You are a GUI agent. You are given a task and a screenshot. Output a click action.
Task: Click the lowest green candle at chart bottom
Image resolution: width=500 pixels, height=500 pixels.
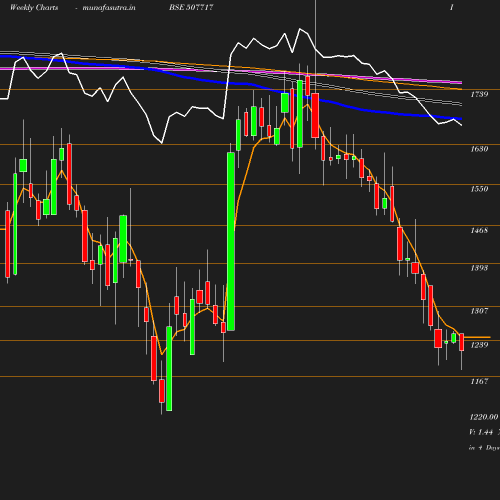click(x=169, y=368)
